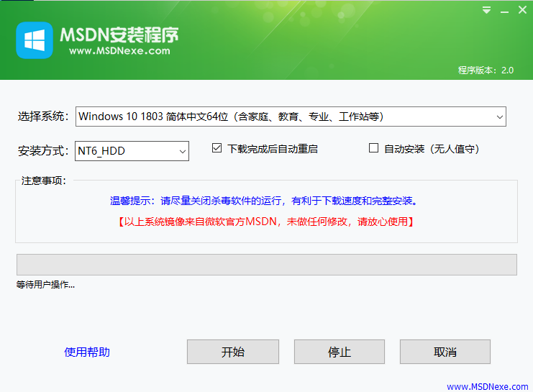Click the 开始 button
Screen dimensions: 533x392
point(233,352)
